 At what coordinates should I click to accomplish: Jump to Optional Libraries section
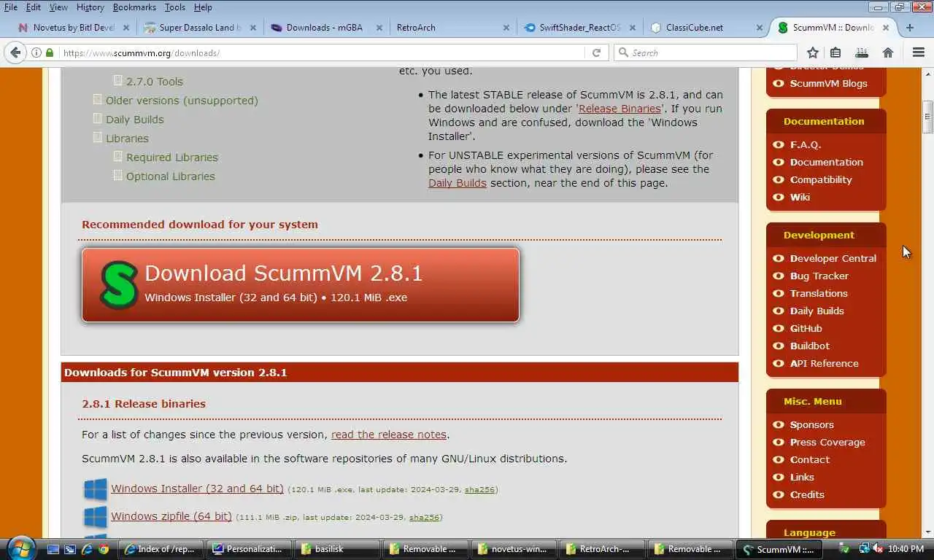(x=171, y=176)
